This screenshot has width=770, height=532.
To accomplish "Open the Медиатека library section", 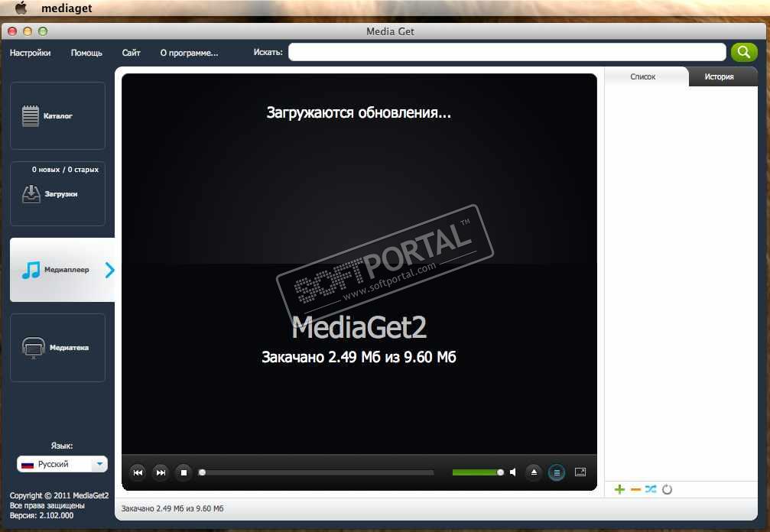I will coord(57,348).
